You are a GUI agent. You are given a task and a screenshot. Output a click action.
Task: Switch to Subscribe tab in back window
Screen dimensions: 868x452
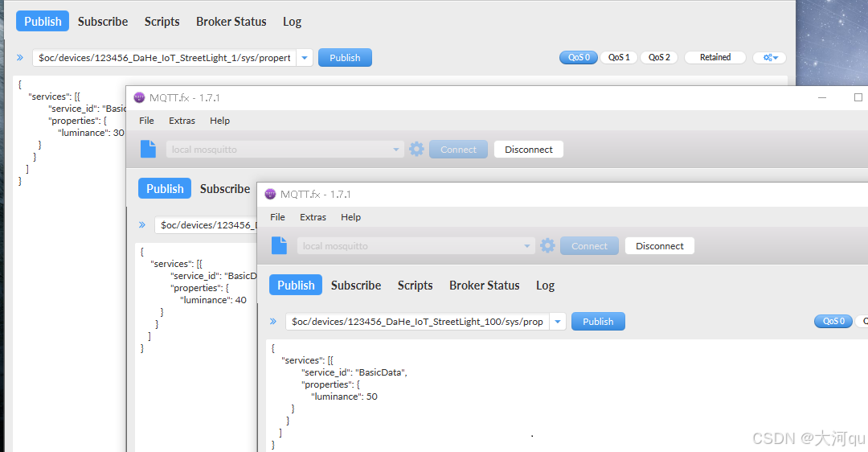tap(102, 22)
